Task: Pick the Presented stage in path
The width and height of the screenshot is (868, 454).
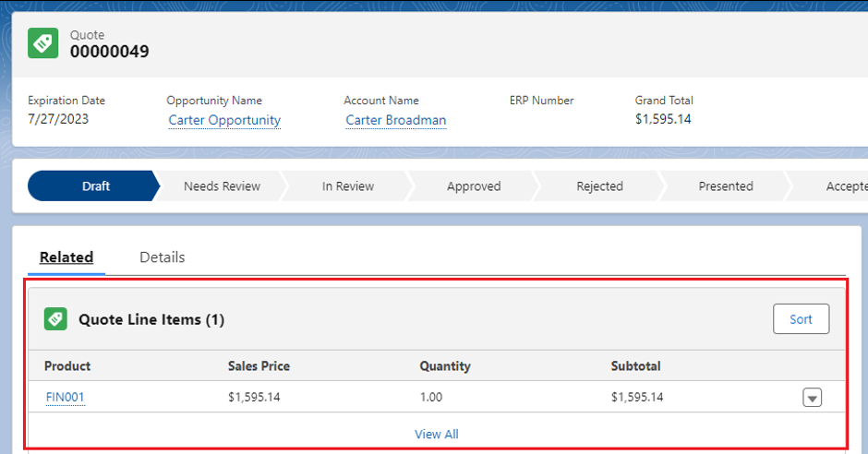Action: 725,186
